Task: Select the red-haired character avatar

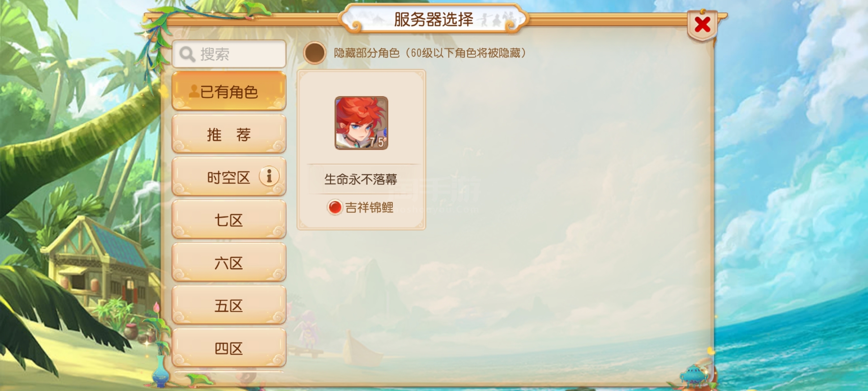Action: coord(361,123)
